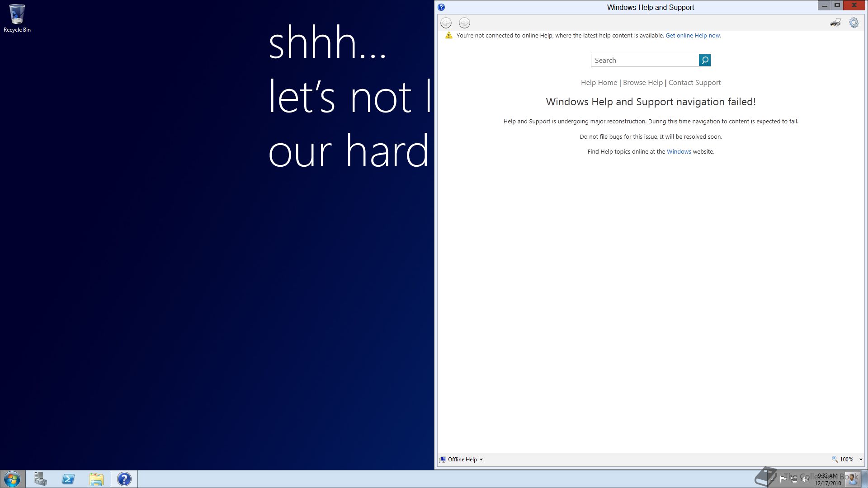
Task: Click the yellow warning icon in the notice bar
Action: [449, 35]
